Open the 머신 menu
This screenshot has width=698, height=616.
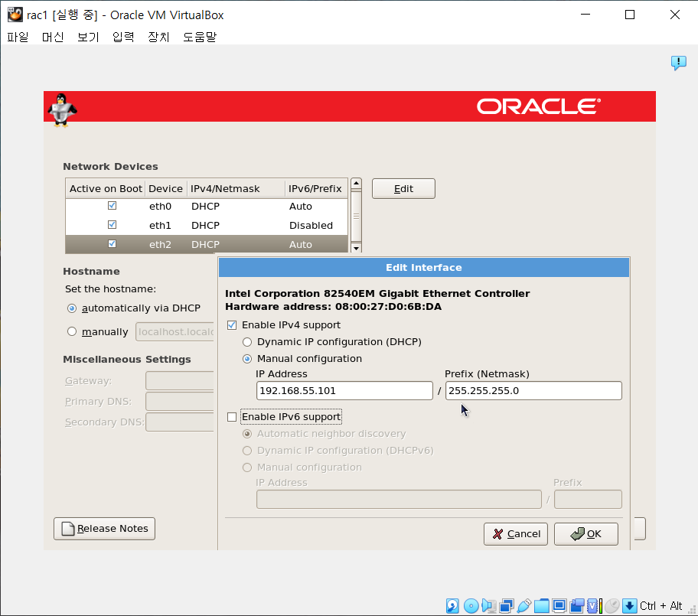53,37
